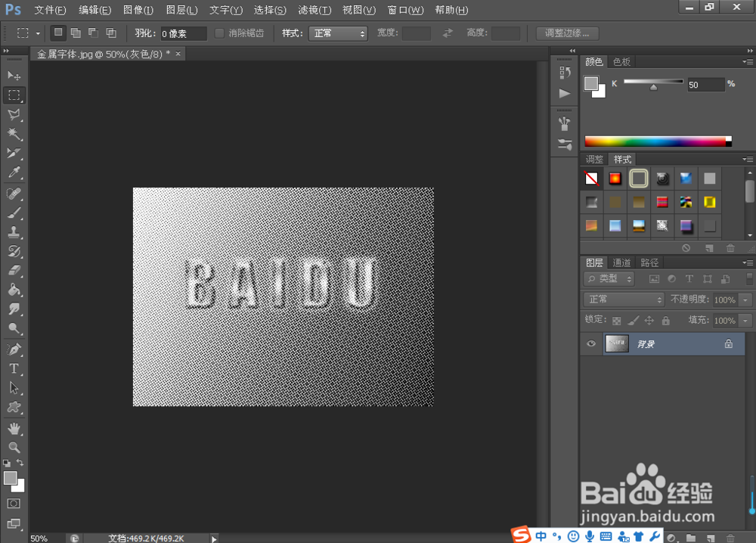Open the 图层(L) menu

click(x=181, y=10)
